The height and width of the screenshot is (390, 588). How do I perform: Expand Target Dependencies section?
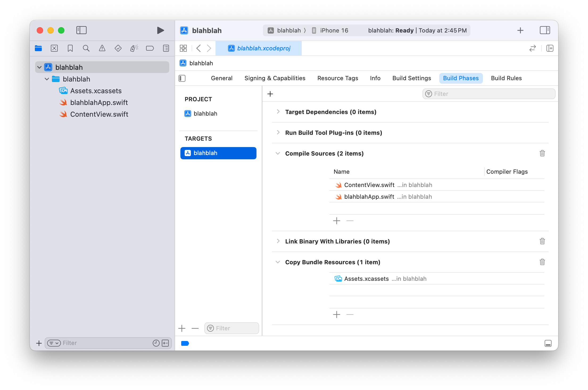point(278,112)
